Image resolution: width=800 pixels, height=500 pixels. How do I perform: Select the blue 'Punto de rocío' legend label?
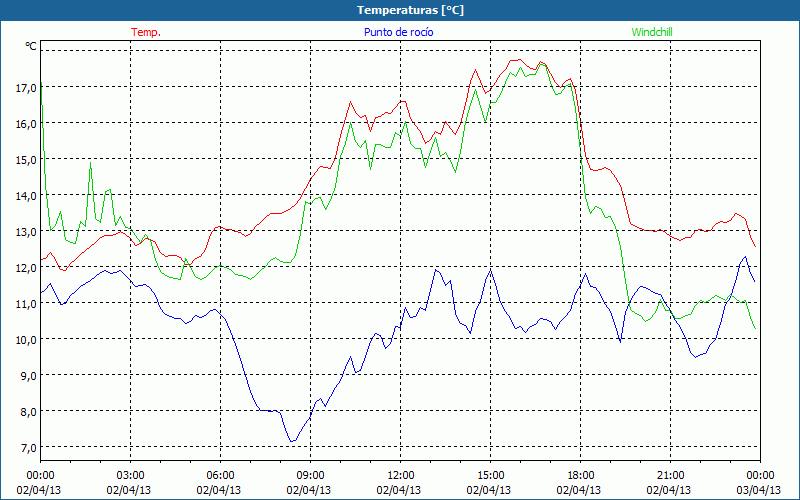pyautogui.click(x=399, y=32)
